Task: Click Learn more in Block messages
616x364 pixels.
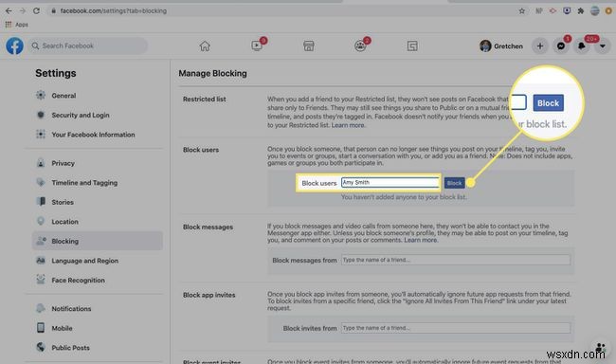Action: click(421, 240)
